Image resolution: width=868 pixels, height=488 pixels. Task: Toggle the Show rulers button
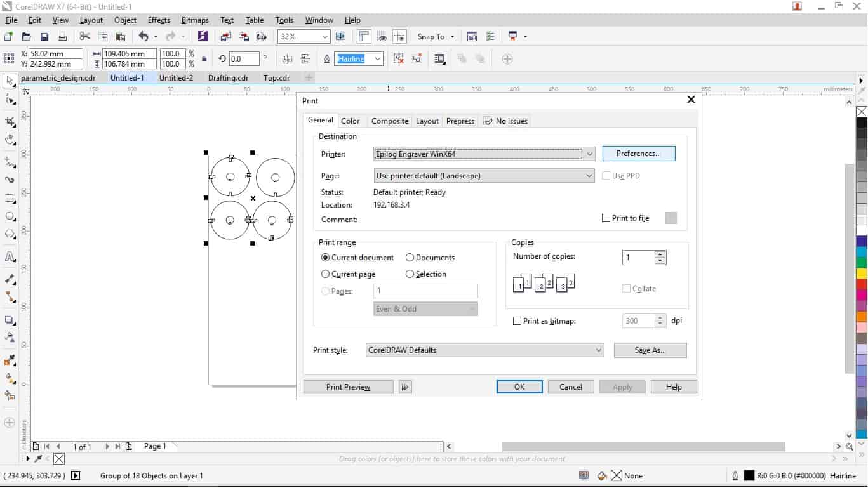pos(364,37)
